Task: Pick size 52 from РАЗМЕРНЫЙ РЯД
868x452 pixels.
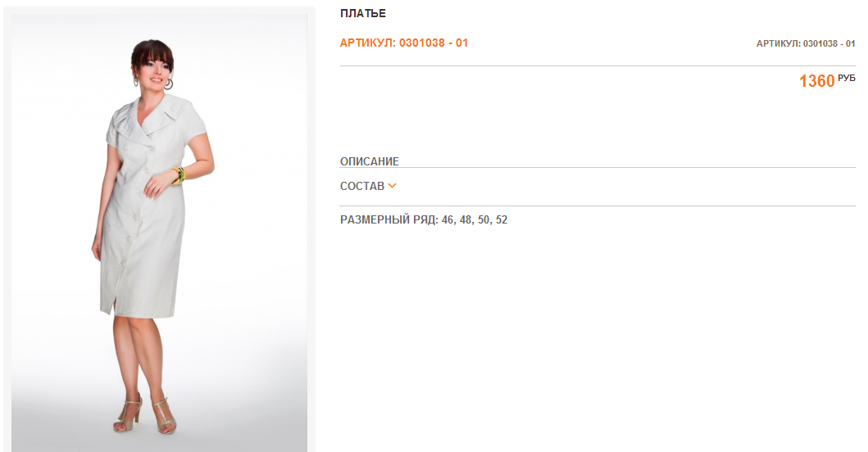Action: 502,219
